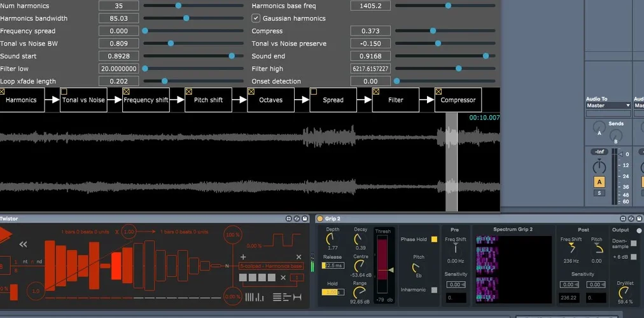Open the Twistor preset name selector
Screen dimensions: 644x318
pyautogui.click(x=270, y=265)
